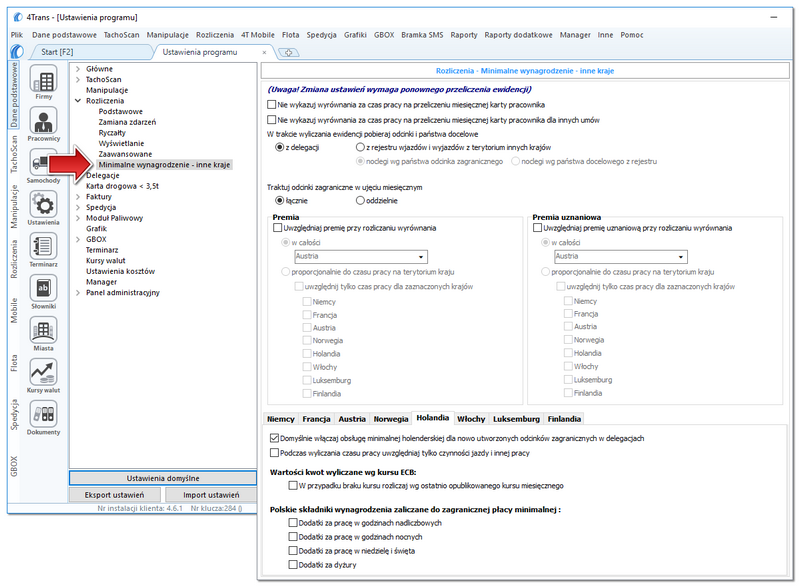Open the Słowniki icon
This screenshot has height=587, width=800.
coord(43,288)
